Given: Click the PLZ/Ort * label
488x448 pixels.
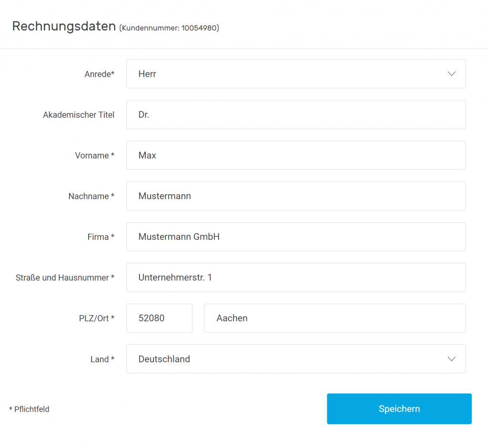Looking at the screenshot, I should tap(97, 319).
